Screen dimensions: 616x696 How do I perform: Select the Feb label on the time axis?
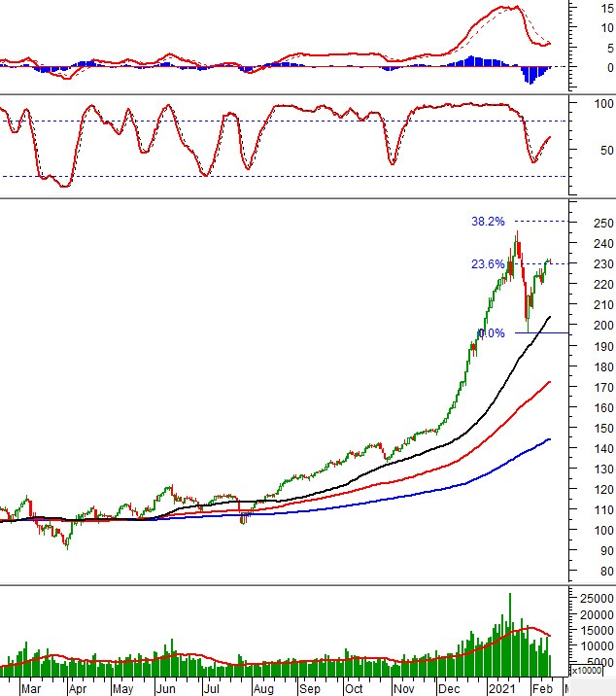[x=542, y=689]
